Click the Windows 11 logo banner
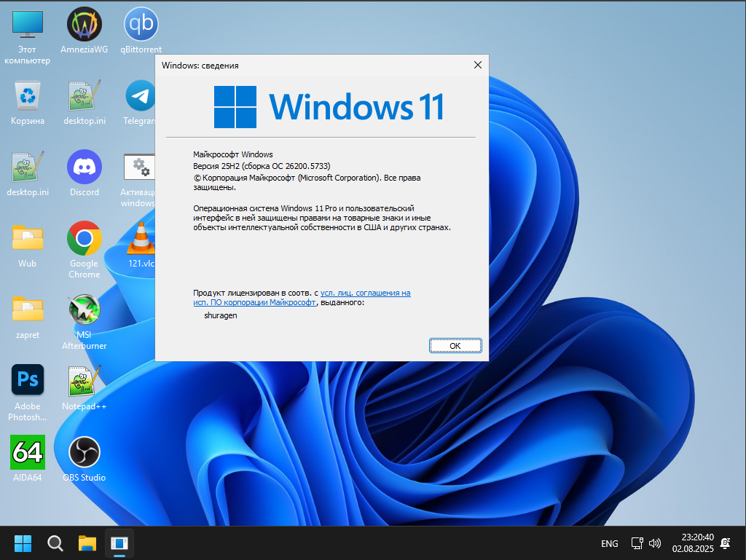This screenshot has width=746, height=560. click(x=329, y=107)
